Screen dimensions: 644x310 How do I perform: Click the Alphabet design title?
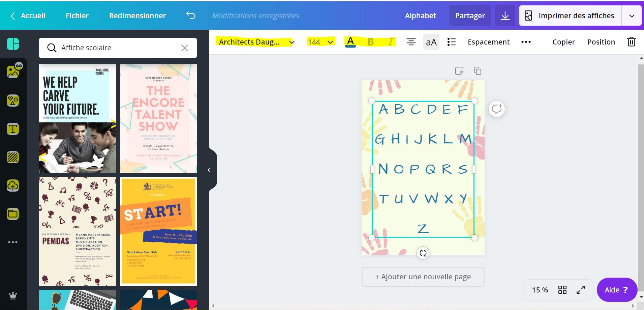420,16
